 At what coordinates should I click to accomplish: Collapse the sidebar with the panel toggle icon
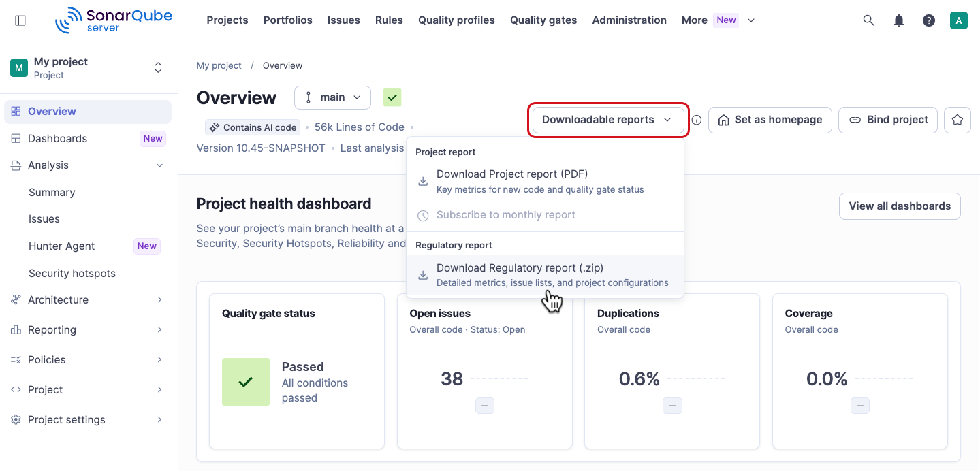coord(20,20)
